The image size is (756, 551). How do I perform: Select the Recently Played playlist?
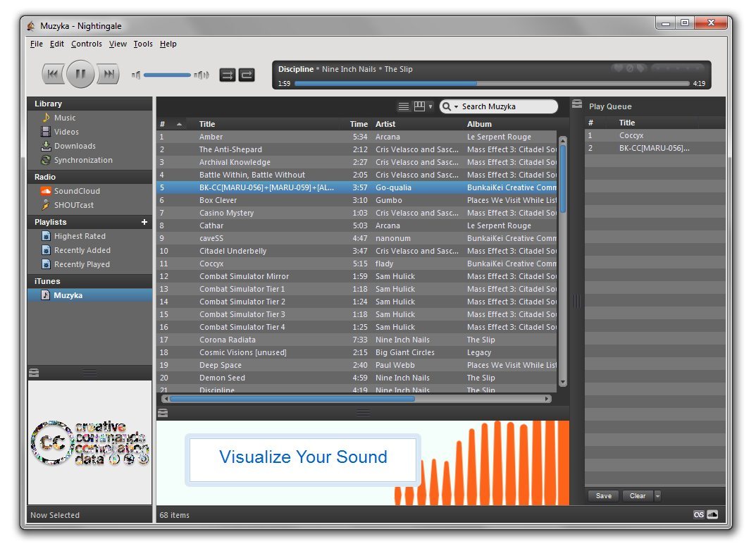coord(89,264)
